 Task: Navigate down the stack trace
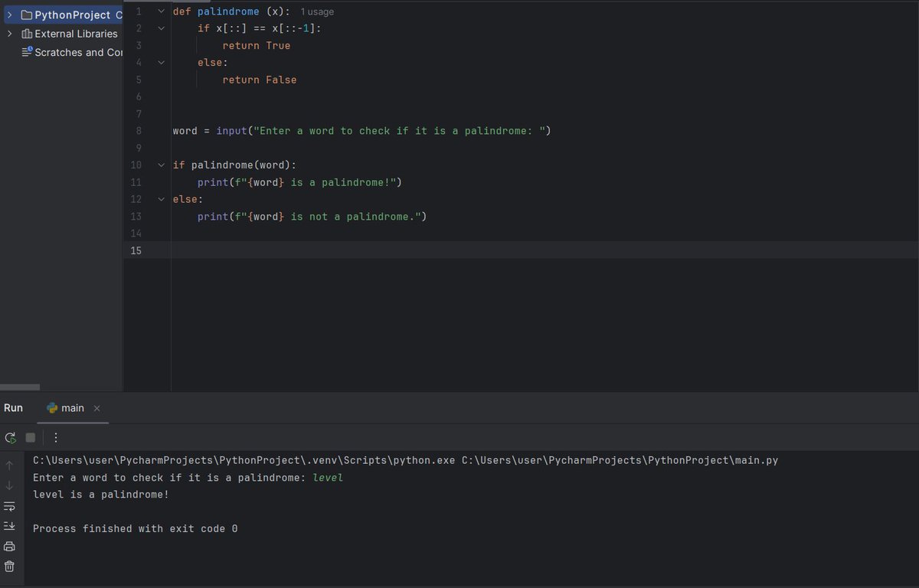point(10,485)
